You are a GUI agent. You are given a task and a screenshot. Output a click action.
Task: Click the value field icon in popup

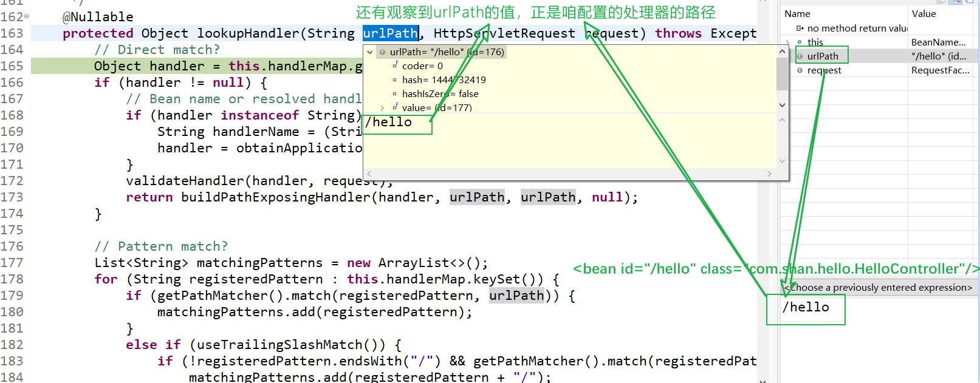point(395,107)
